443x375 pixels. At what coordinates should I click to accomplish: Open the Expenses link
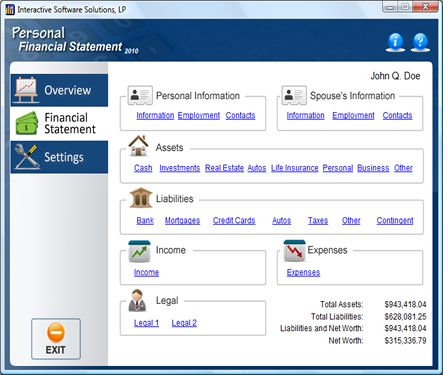point(303,272)
